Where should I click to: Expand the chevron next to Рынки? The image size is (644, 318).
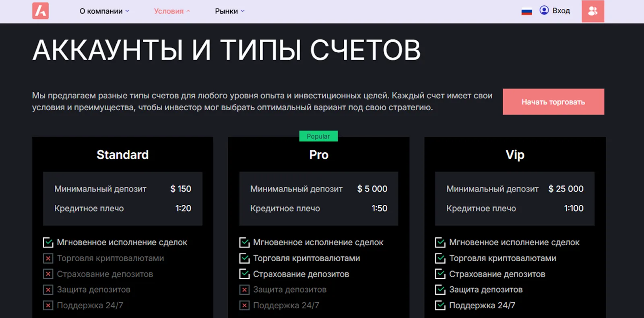point(242,11)
